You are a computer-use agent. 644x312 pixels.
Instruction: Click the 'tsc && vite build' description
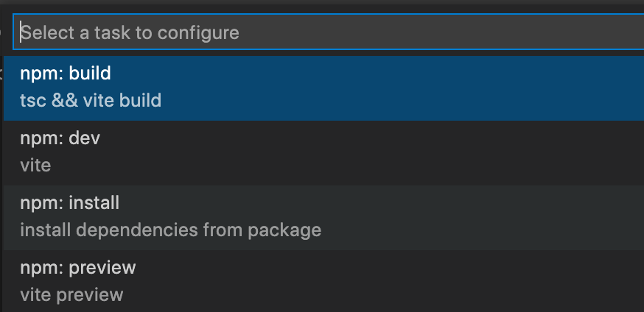coord(91,101)
